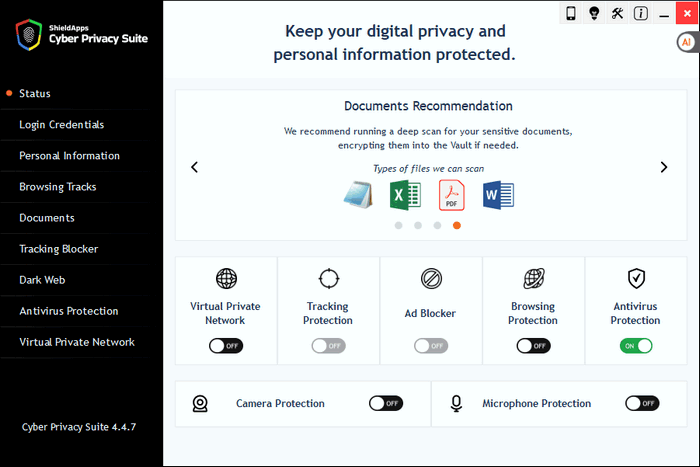Click the Excel file type icon
Screen dimensions: 700x467
pos(405,195)
